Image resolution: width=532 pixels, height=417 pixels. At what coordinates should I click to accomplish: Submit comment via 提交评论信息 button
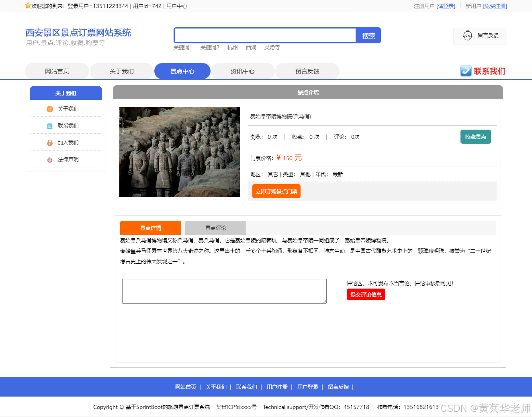click(x=366, y=294)
